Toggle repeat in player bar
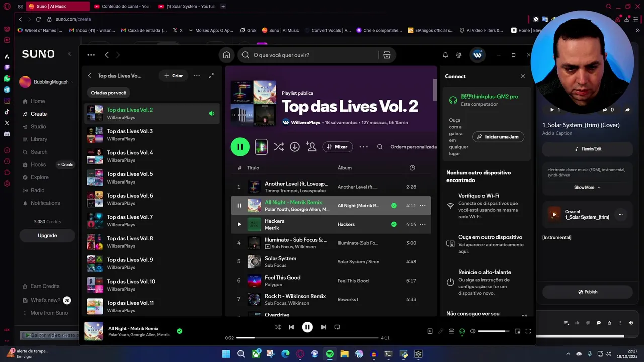The image size is (644, 362). pyautogui.click(x=337, y=327)
